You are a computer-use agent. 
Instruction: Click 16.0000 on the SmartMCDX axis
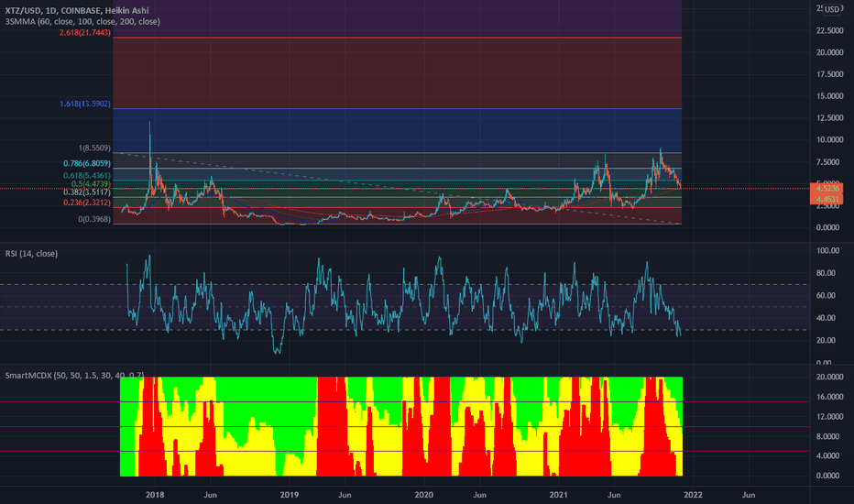point(829,397)
